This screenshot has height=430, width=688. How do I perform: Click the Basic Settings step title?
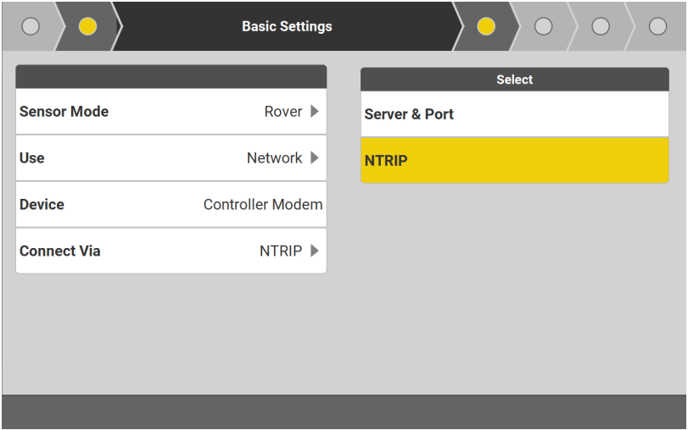coord(287,27)
